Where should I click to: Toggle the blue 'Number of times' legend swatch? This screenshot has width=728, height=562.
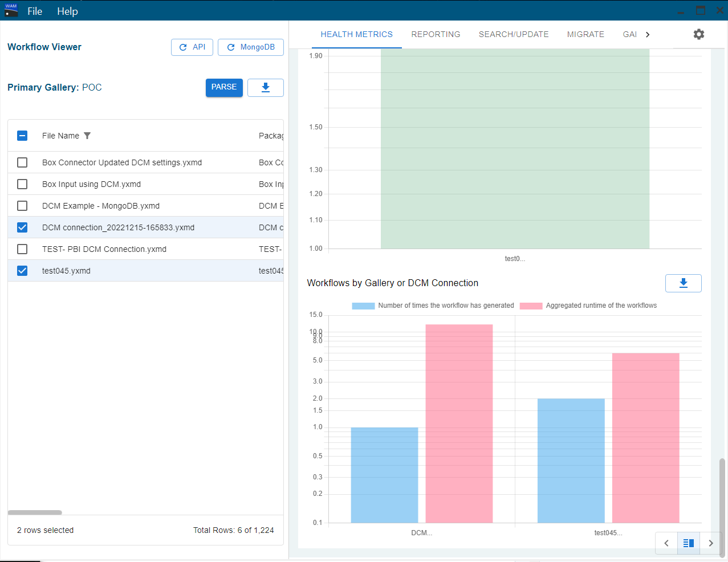coord(363,306)
